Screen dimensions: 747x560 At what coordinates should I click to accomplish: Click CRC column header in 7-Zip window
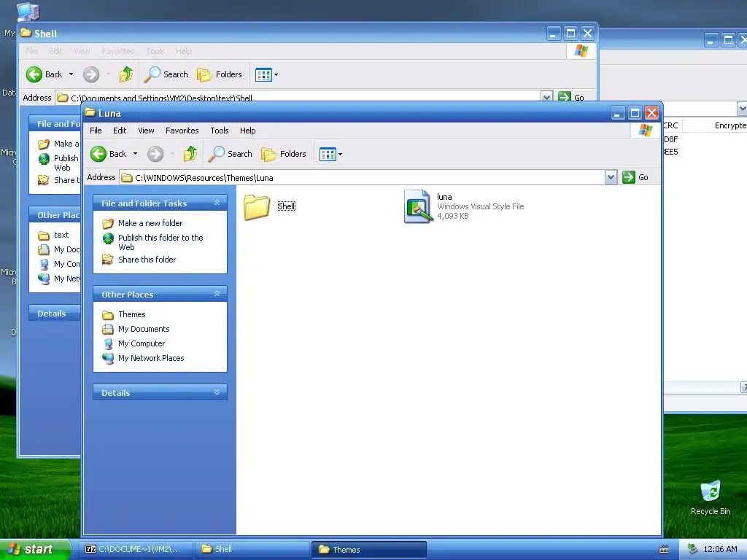671,125
